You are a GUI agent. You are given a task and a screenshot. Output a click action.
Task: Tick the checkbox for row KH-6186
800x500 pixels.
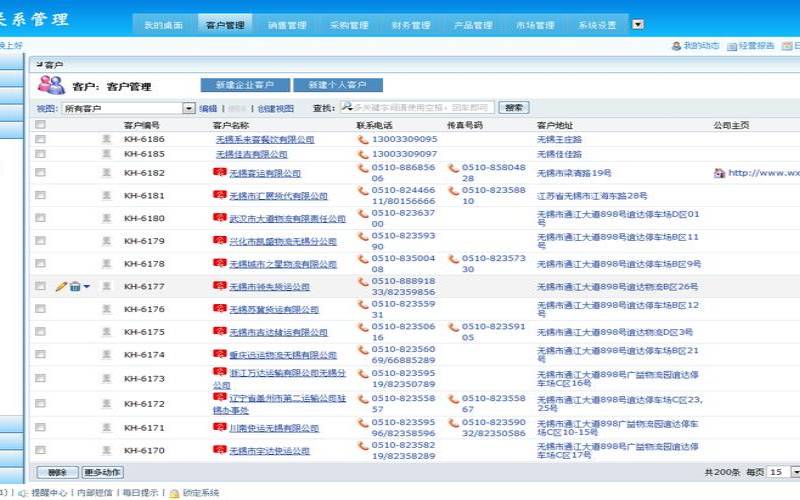(40, 139)
